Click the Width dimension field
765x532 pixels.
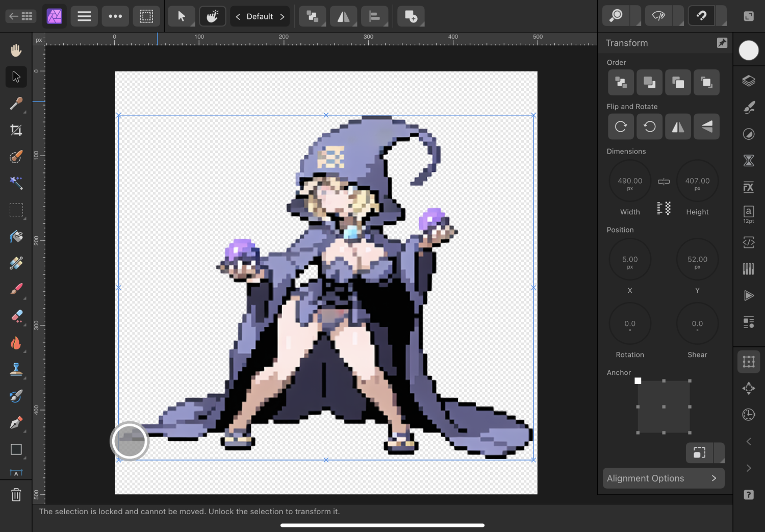click(x=630, y=181)
